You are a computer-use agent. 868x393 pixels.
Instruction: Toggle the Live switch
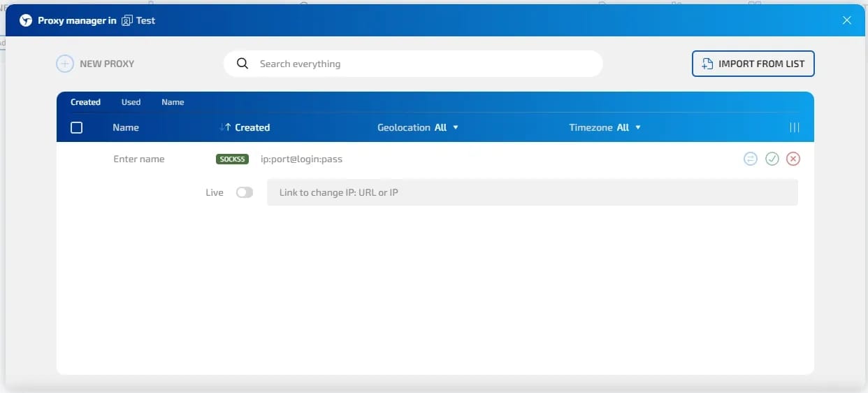pos(244,192)
